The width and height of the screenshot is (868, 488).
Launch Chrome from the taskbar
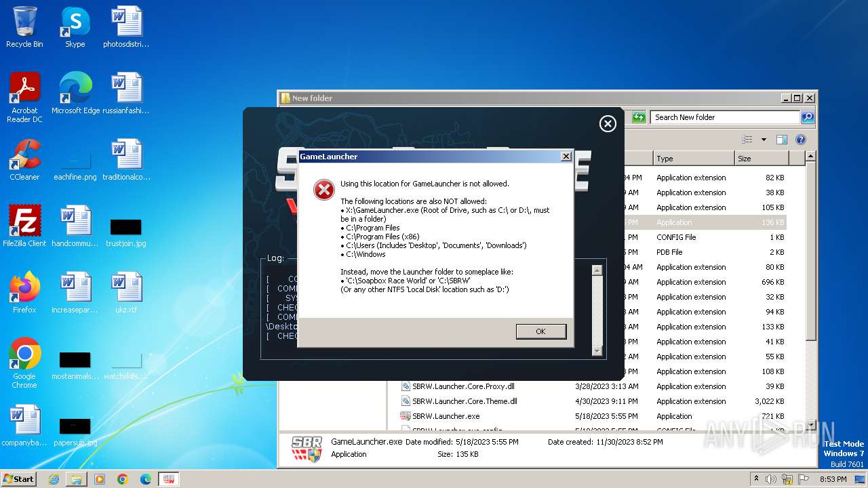[123, 479]
